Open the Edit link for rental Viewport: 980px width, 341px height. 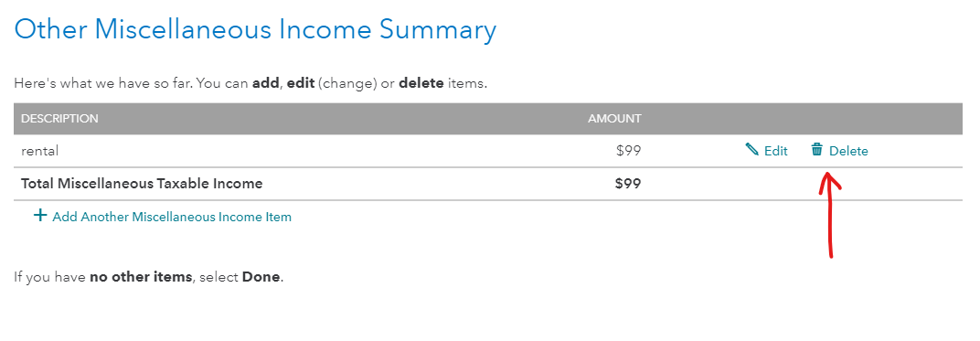tap(775, 151)
